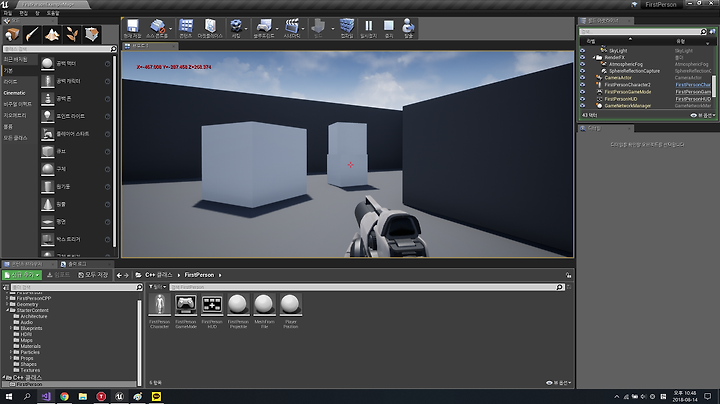Screen dimensions: 720x404
Task: Toggle visibility of AtmosphericFog actor
Action: coord(583,64)
